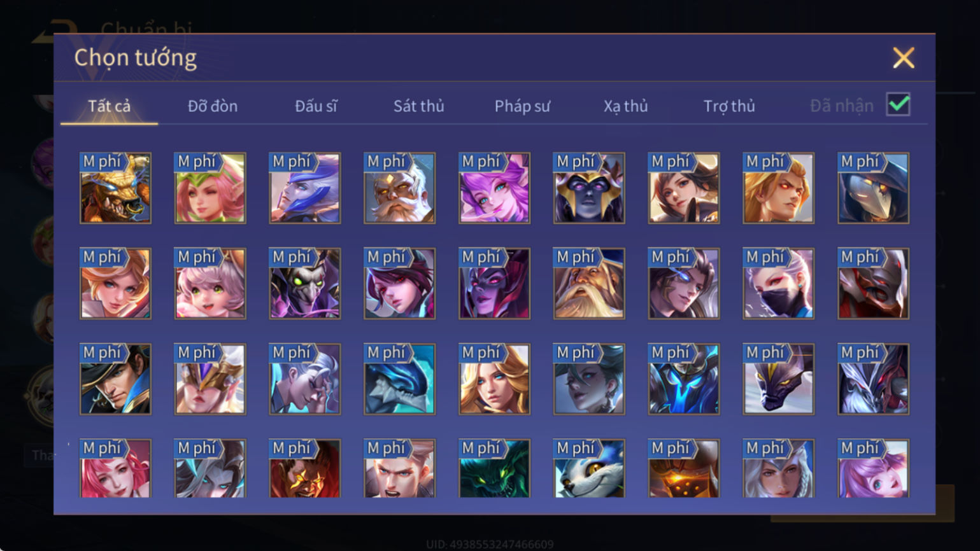Open the Trợ thủ tab
980x551 pixels.
click(729, 106)
